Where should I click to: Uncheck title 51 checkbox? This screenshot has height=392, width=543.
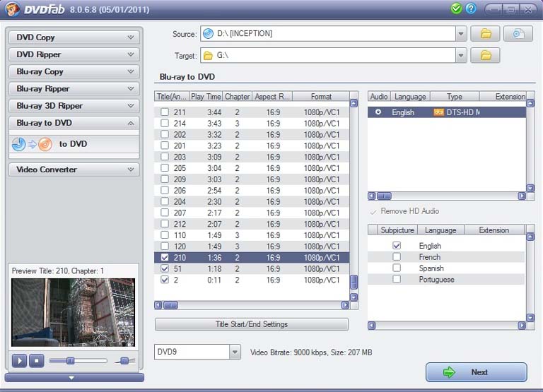click(x=165, y=268)
